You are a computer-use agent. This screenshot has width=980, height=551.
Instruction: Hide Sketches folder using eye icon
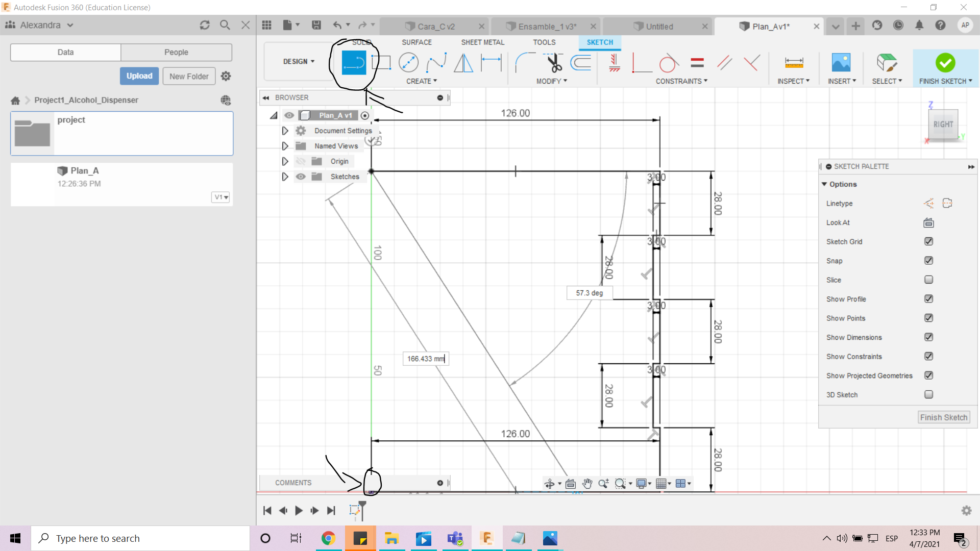click(x=301, y=177)
